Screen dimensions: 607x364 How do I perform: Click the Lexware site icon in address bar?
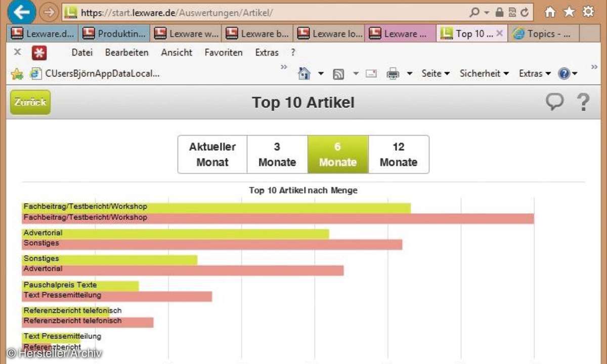(x=71, y=12)
